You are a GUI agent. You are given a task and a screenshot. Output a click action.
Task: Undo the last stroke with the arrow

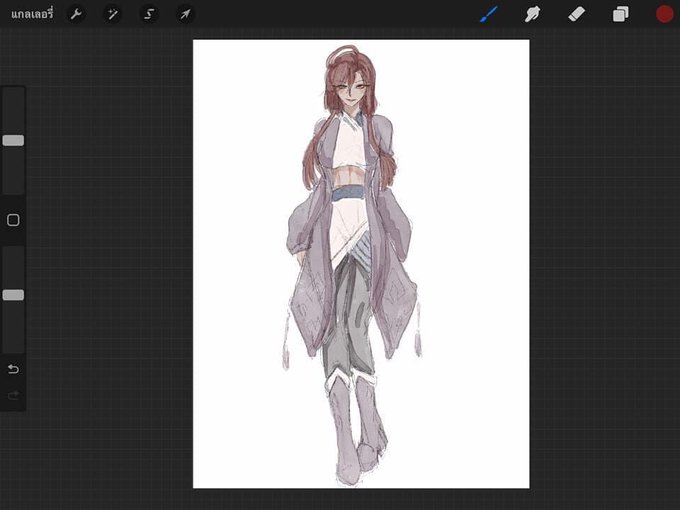pyautogui.click(x=13, y=369)
